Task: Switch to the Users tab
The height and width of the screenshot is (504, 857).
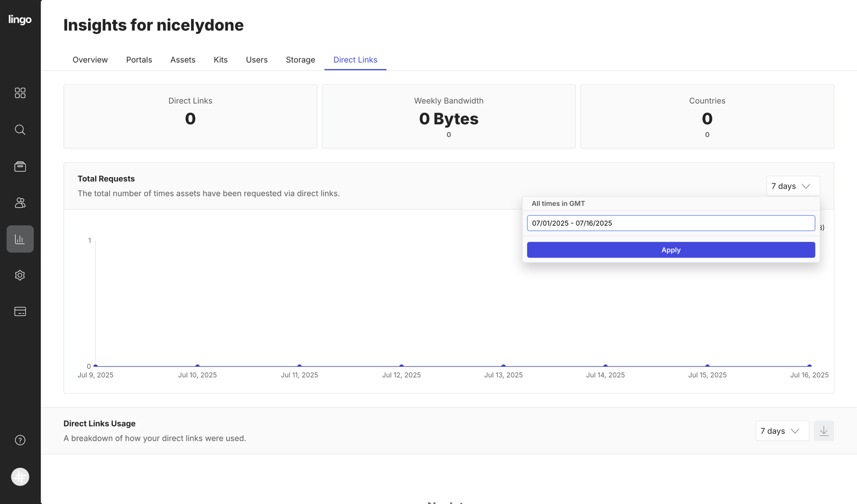Action: tap(257, 60)
